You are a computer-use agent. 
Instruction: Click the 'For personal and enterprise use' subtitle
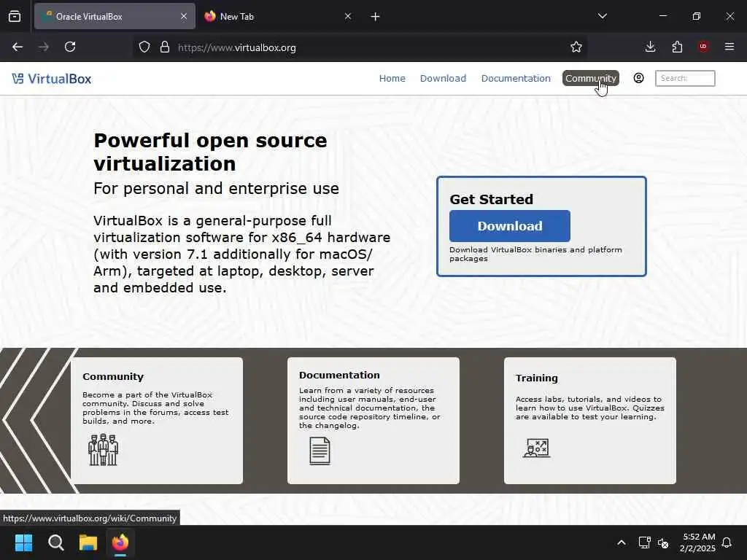[x=216, y=189]
